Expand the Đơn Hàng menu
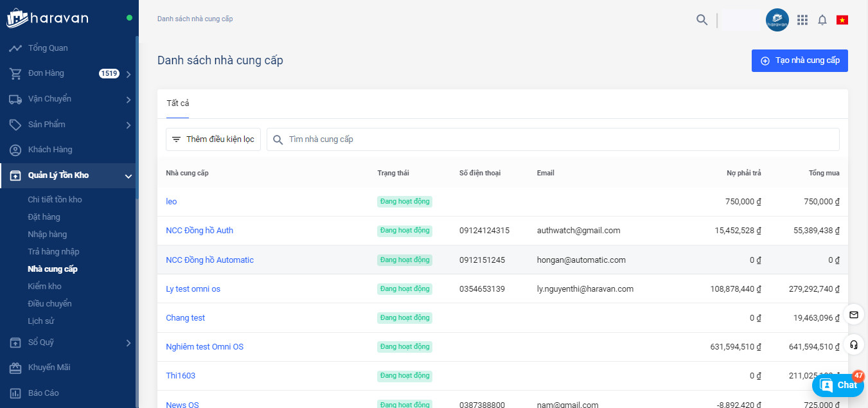 point(128,74)
